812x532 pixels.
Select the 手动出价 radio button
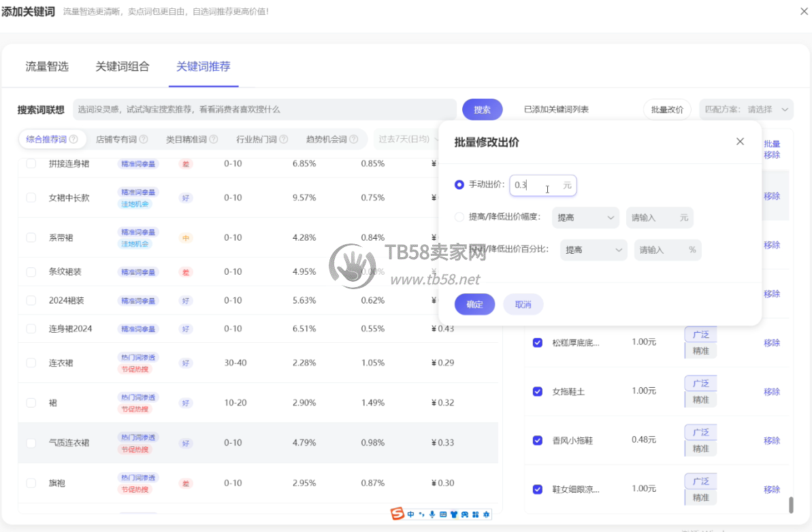[459, 184]
